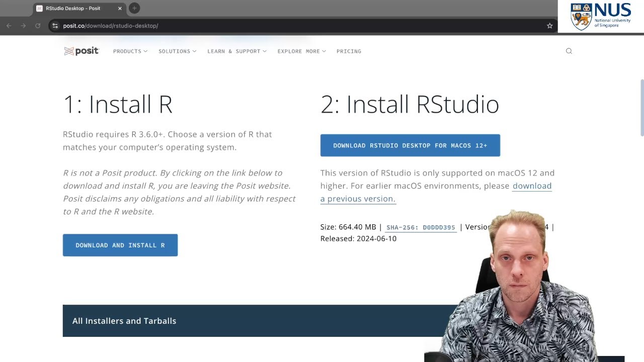Expand the Products menu
The image size is (644, 362).
coord(130,51)
